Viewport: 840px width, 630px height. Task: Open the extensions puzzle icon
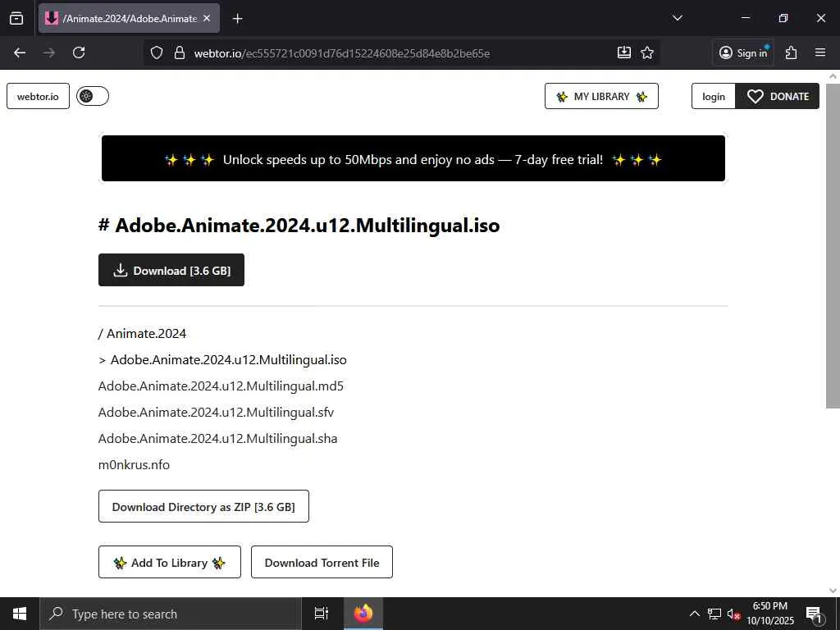click(x=791, y=52)
